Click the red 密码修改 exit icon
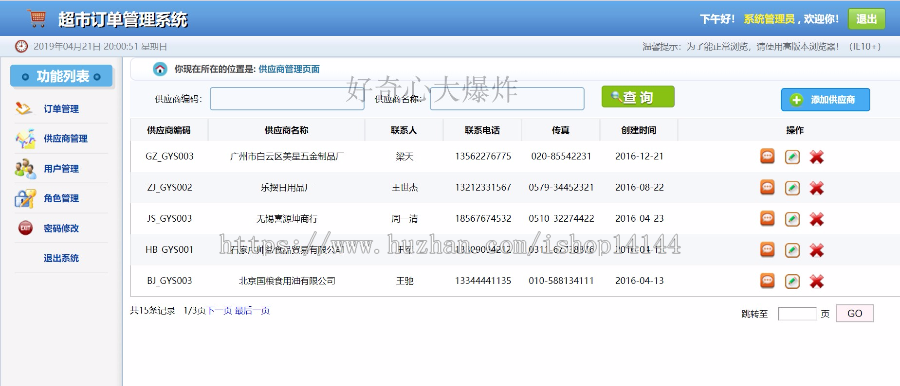This screenshot has height=386, width=900. click(x=25, y=228)
